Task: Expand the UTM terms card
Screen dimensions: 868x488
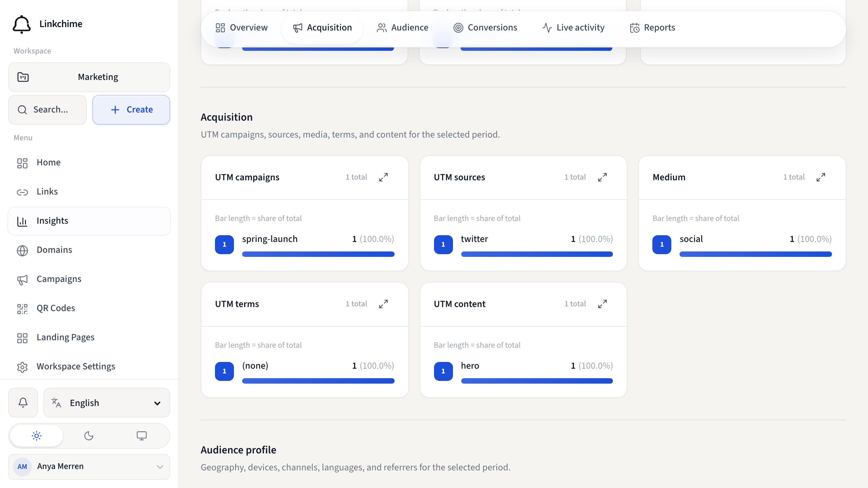Action: coord(383,304)
